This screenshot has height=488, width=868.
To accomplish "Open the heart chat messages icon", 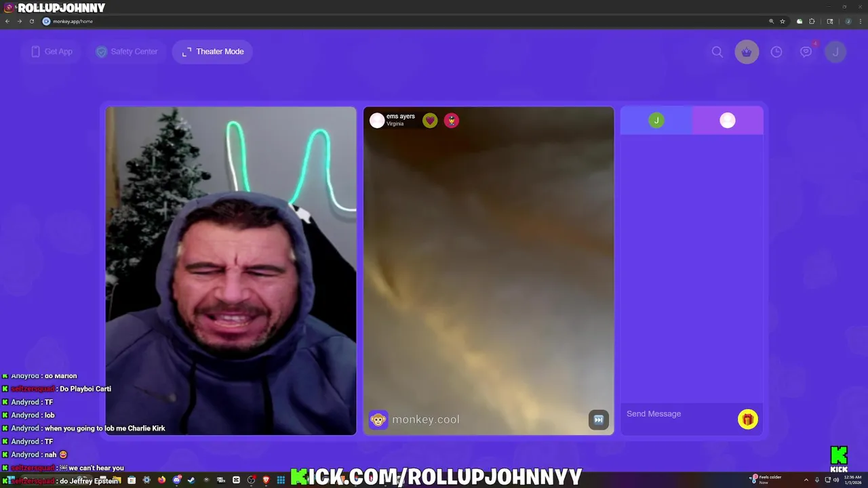I will tap(806, 52).
